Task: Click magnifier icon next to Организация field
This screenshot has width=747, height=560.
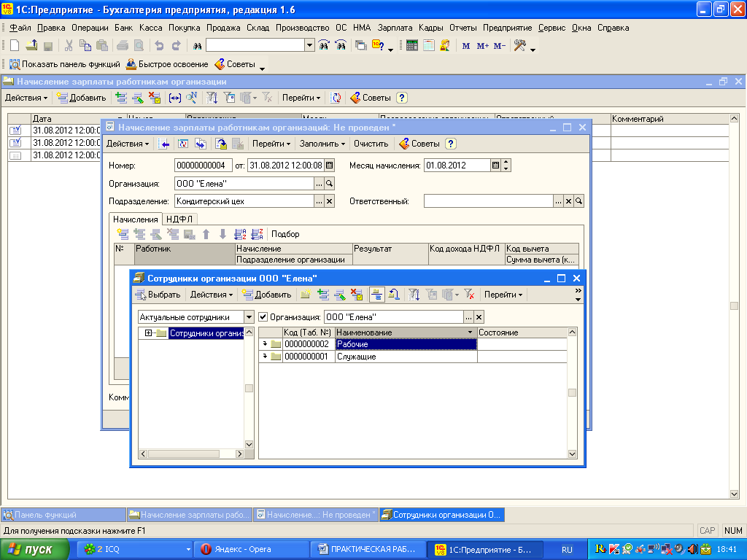Action: click(329, 183)
